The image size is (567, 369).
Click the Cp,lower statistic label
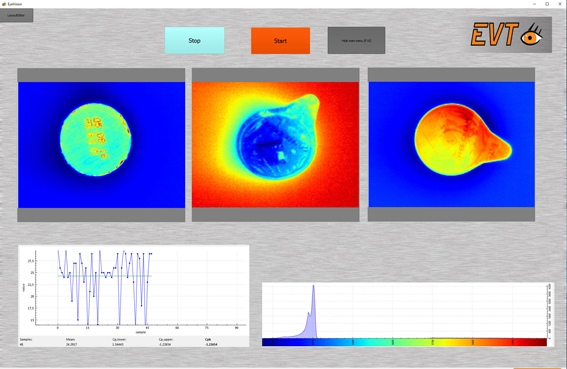119,339
